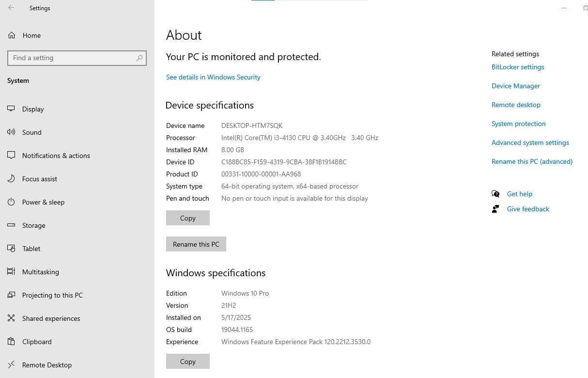Select the Display monitor icon
The image size is (588, 378).
pos(11,109)
